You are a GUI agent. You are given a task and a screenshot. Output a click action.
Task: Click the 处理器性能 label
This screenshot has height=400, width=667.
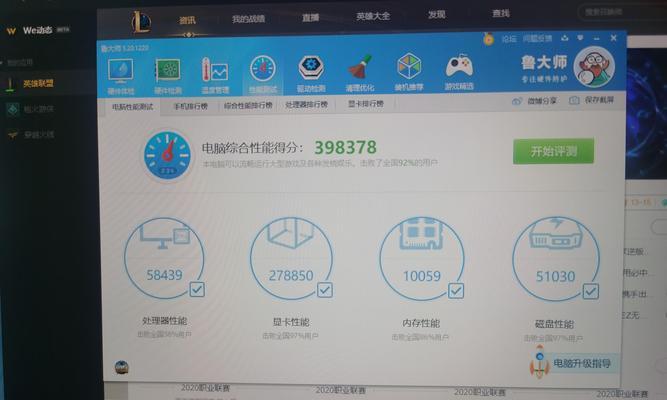(x=164, y=321)
